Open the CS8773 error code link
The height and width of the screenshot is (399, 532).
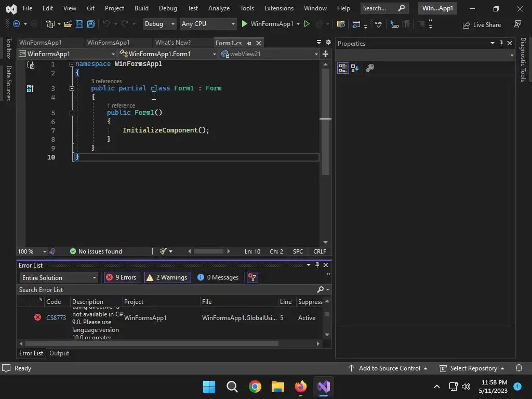pyautogui.click(x=56, y=318)
